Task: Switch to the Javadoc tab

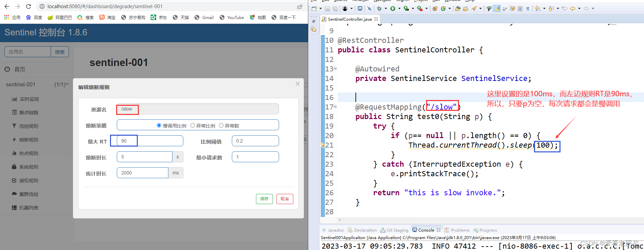Action: 333,230
